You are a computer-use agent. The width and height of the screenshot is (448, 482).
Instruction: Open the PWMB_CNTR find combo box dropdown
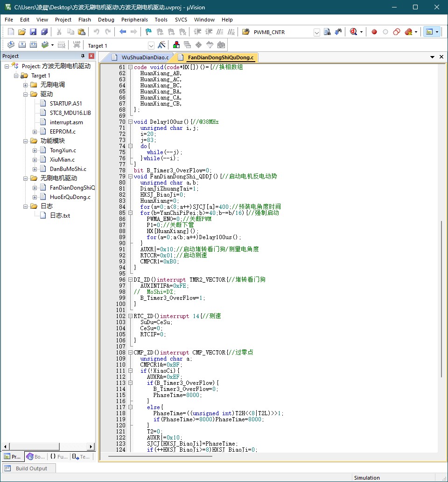click(317, 32)
